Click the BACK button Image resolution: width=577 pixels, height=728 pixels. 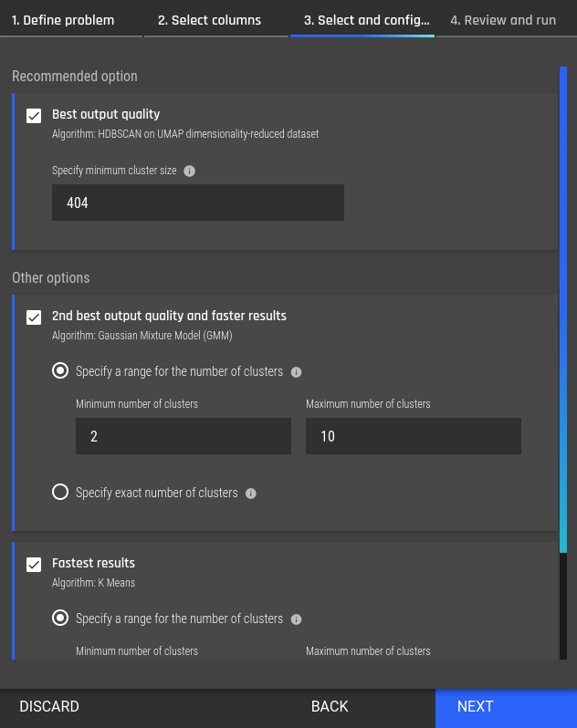[330, 707]
